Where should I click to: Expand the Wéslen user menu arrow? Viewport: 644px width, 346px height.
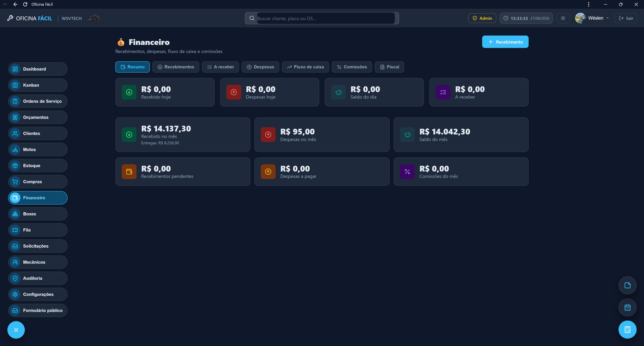(607, 18)
